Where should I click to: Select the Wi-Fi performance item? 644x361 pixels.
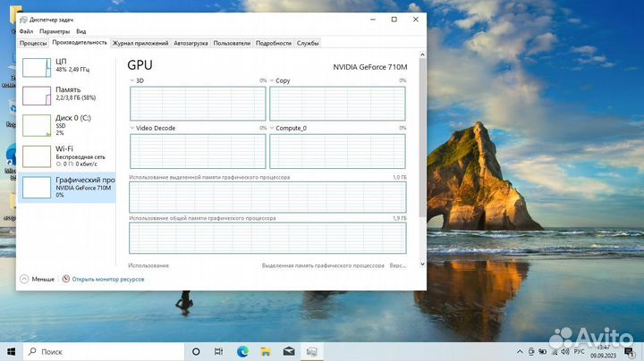67,155
